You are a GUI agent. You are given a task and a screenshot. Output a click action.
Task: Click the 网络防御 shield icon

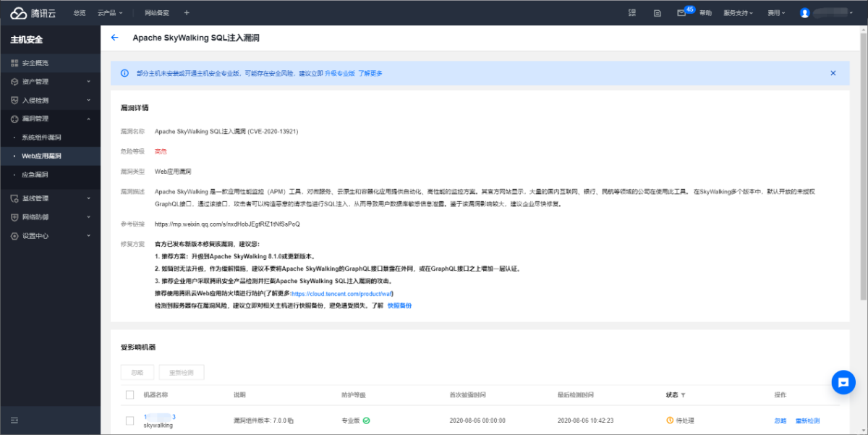point(14,217)
